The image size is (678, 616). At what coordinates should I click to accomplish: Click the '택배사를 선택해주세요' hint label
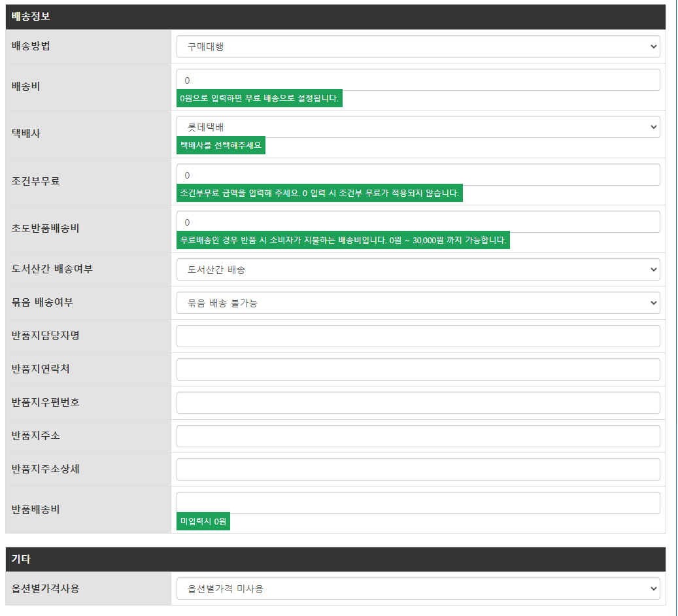220,146
